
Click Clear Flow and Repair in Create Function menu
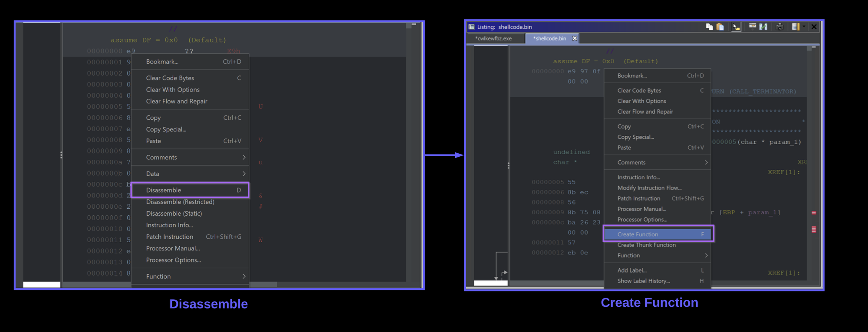click(x=658, y=112)
